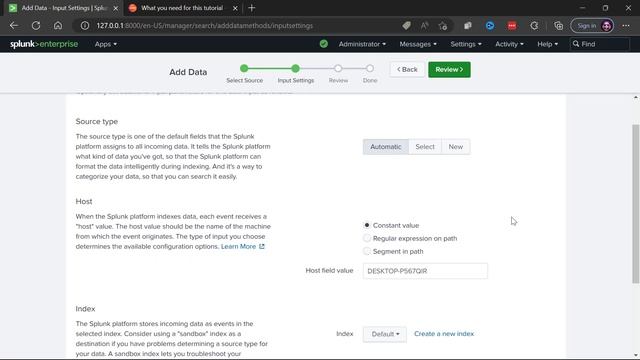
Task: Open the Apps dropdown menu
Action: 106,44
